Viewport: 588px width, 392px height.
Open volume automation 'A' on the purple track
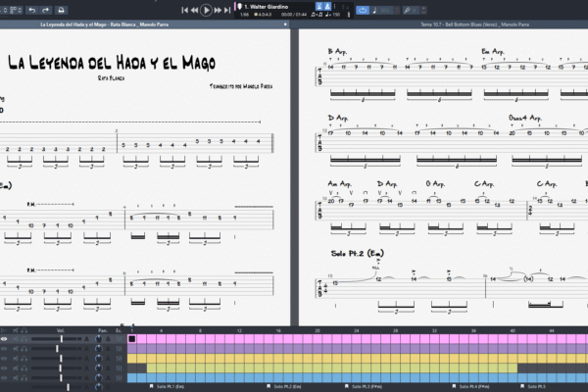[x=86, y=349]
